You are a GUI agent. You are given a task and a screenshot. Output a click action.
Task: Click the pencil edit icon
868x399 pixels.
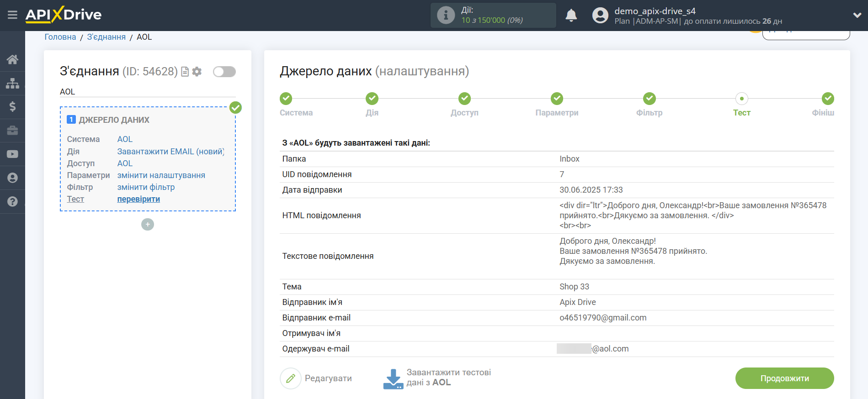click(x=291, y=378)
